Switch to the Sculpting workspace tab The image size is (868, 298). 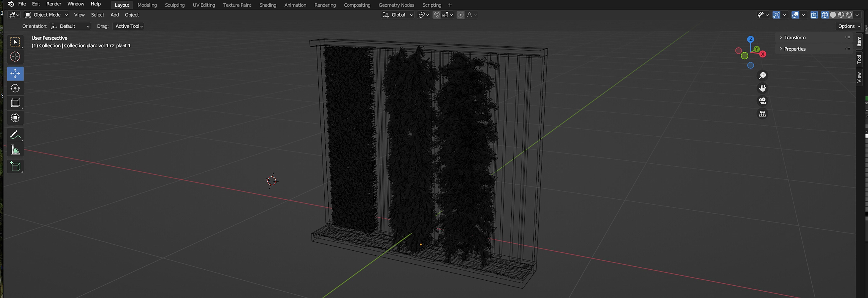(175, 5)
